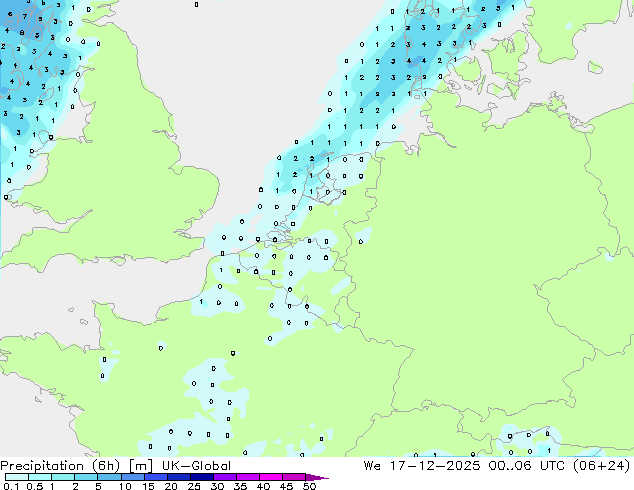Click legend value label '50'

click(x=309, y=486)
